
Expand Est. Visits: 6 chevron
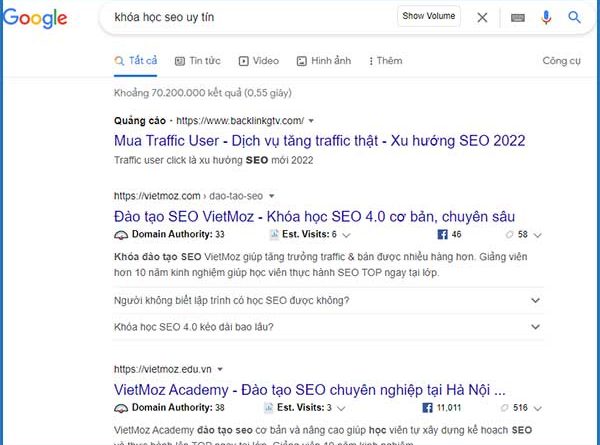click(x=346, y=235)
